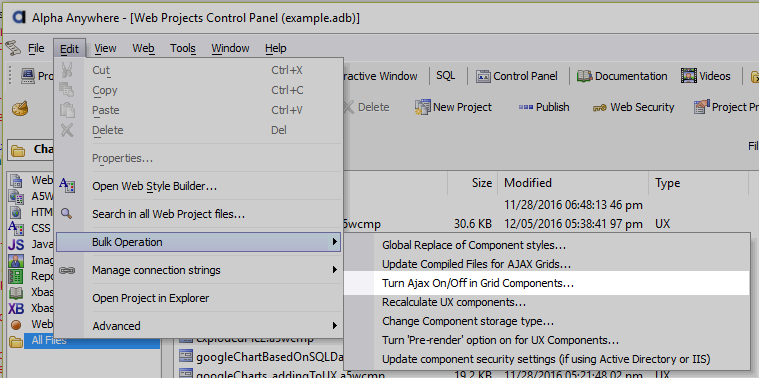Click the Documentation button label

[631, 76]
